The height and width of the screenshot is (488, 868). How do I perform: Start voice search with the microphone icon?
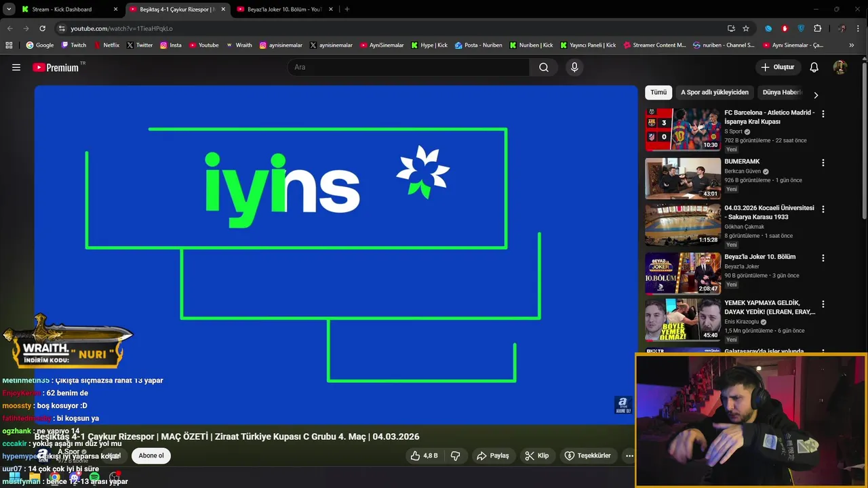pyautogui.click(x=574, y=67)
